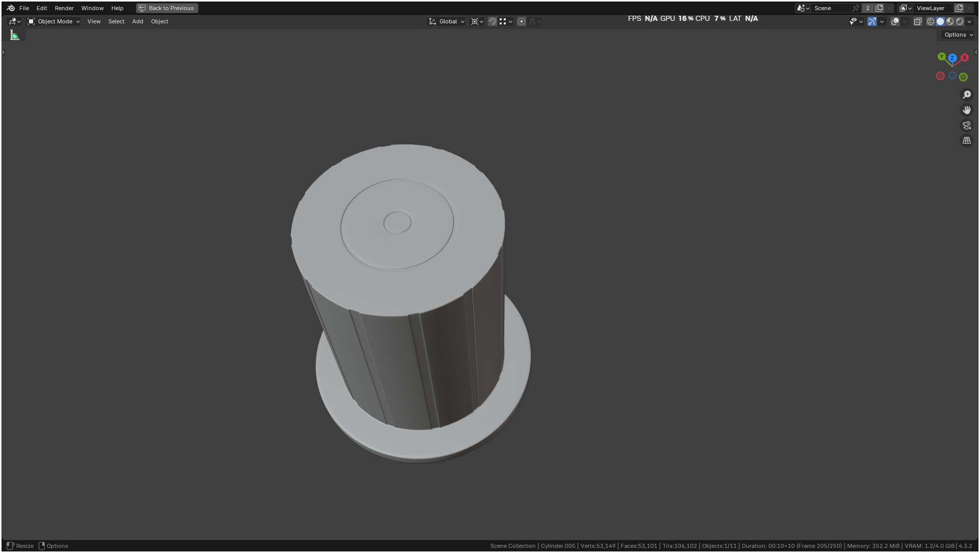Select material preview shading
This screenshot has width=980, height=553.
tap(950, 21)
